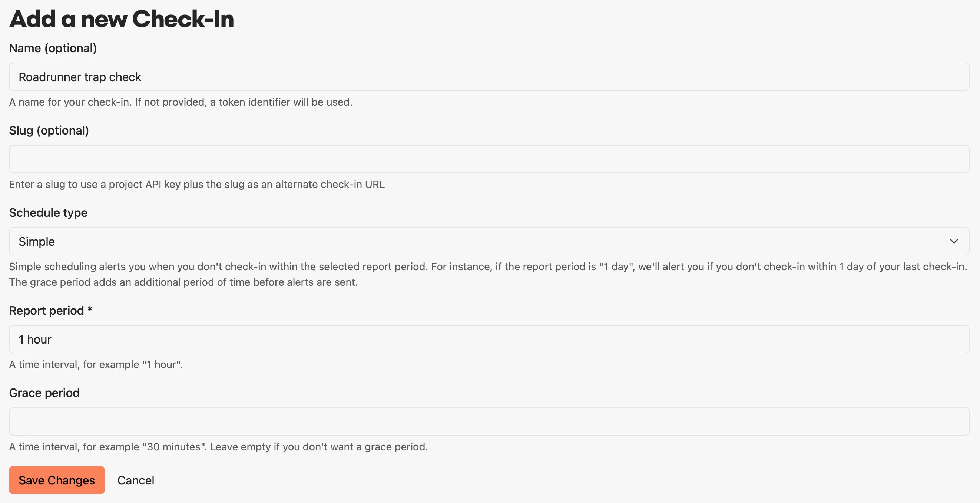Click the project API key hint under Slug
This screenshot has width=980, height=503.
click(197, 184)
